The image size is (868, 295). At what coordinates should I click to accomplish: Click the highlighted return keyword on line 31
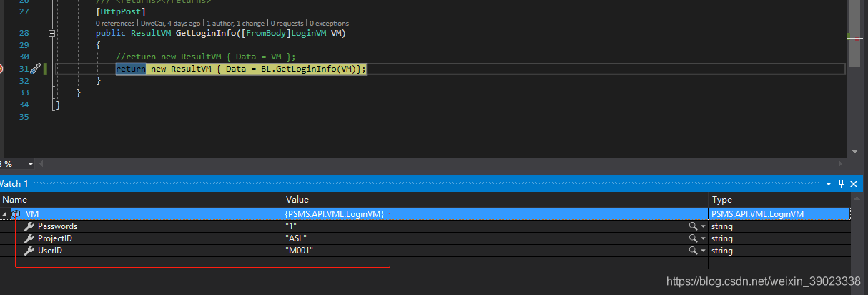pyautogui.click(x=130, y=69)
